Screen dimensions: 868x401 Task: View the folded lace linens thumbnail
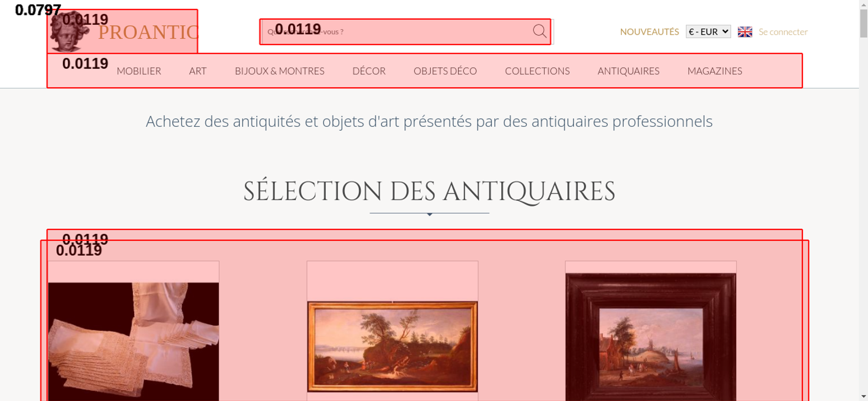click(x=134, y=341)
